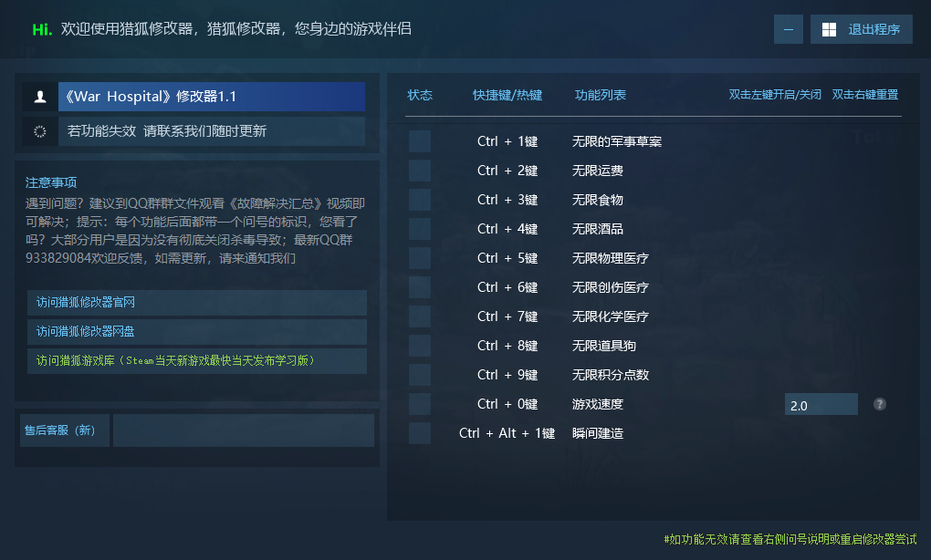Click the windows grid icon in 退出程序 button
The width and height of the screenshot is (931, 560).
pyautogui.click(x=829, y=30)
